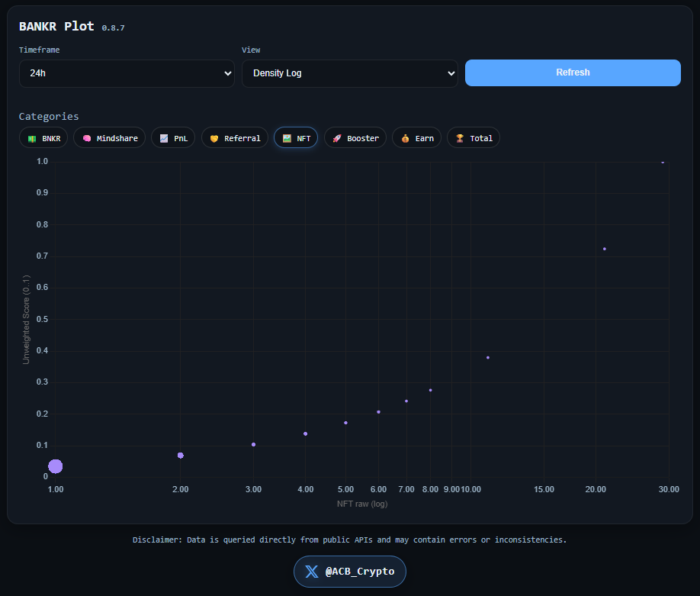Viewport: 700px width, 596px height.
Task: Open the Timeframe dropdown showing 24h
Action: tap(127, 73)
